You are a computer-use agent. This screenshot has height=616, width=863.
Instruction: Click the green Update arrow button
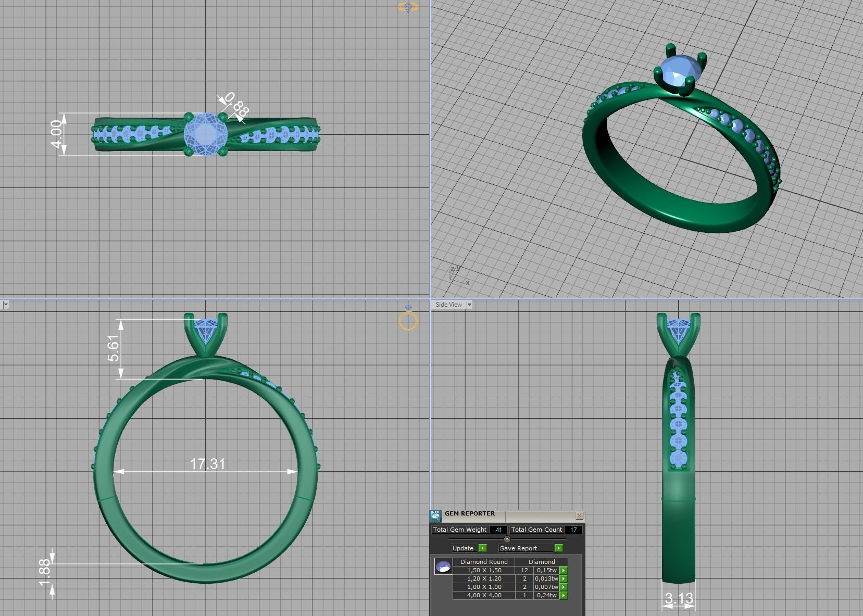pos(482,548)
